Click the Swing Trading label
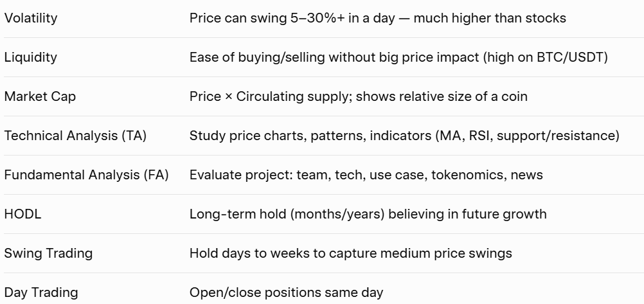Viewport: 644px width, 304px height. 48,253
